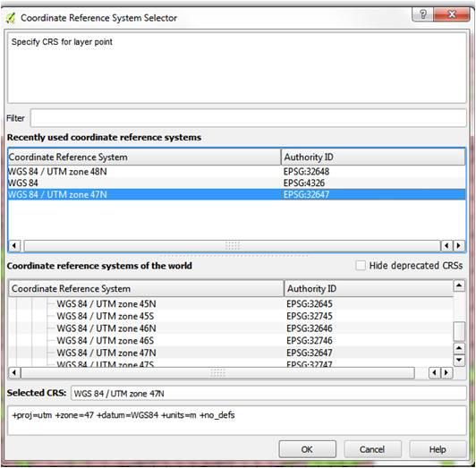Click into the Filter text field

pos(249,118)
